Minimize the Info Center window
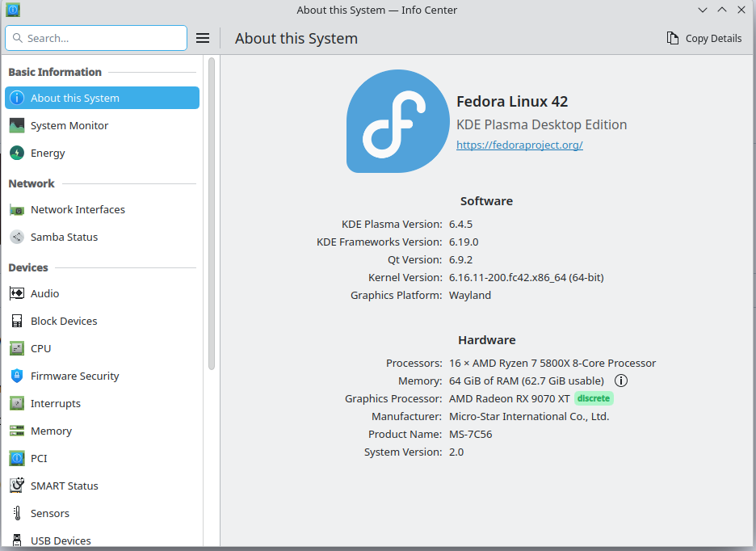 (703, 10)
